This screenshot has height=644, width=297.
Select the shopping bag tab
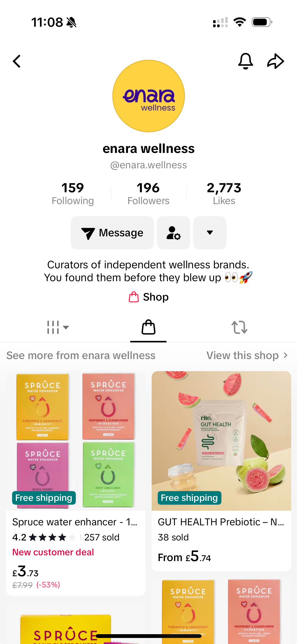tap(148, 327)
